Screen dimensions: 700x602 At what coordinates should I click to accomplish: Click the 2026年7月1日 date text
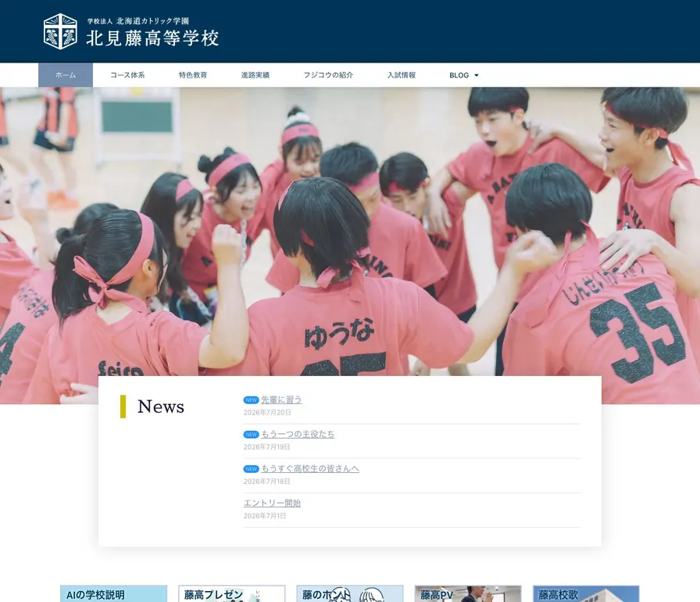click(265, 515)
